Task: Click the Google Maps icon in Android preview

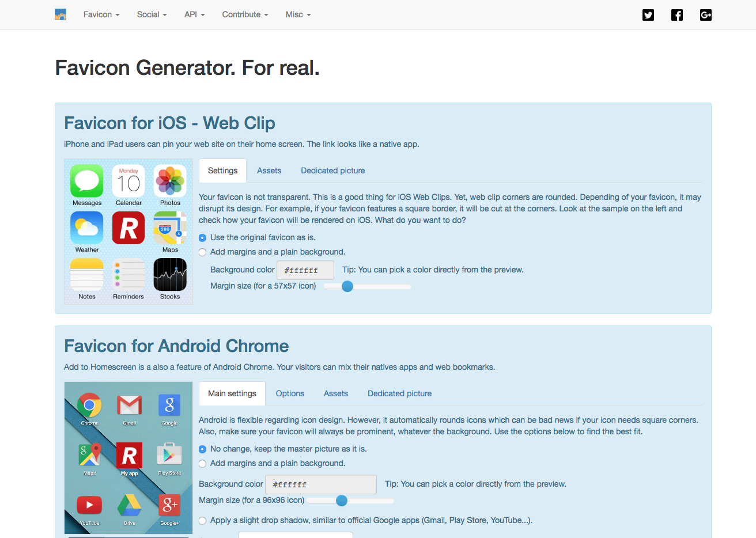Action: pyautogui.click(x=89, y=456)
